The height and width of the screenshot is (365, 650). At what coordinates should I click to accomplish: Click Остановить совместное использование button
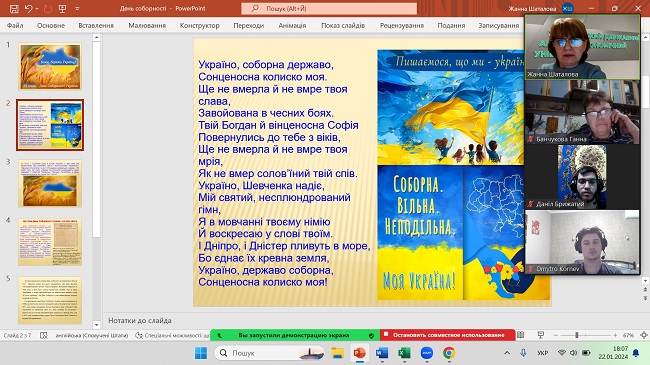pos(448,335)
